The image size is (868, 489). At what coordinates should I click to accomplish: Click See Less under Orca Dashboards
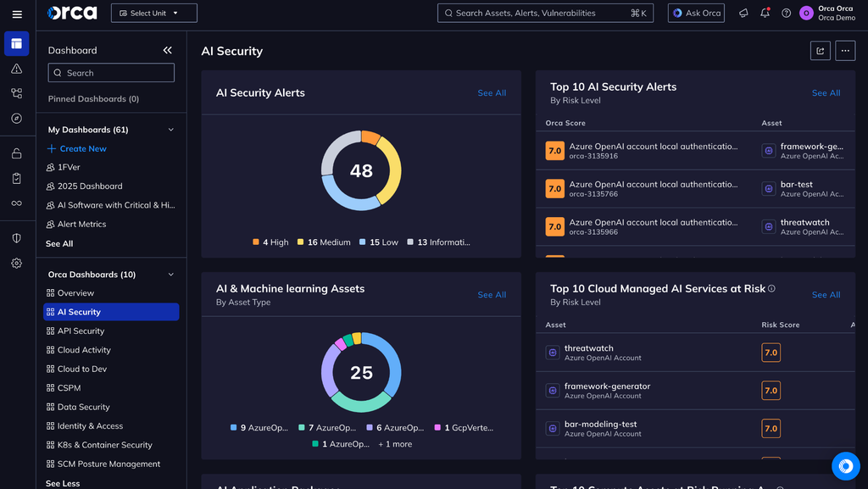coord(63,483)
